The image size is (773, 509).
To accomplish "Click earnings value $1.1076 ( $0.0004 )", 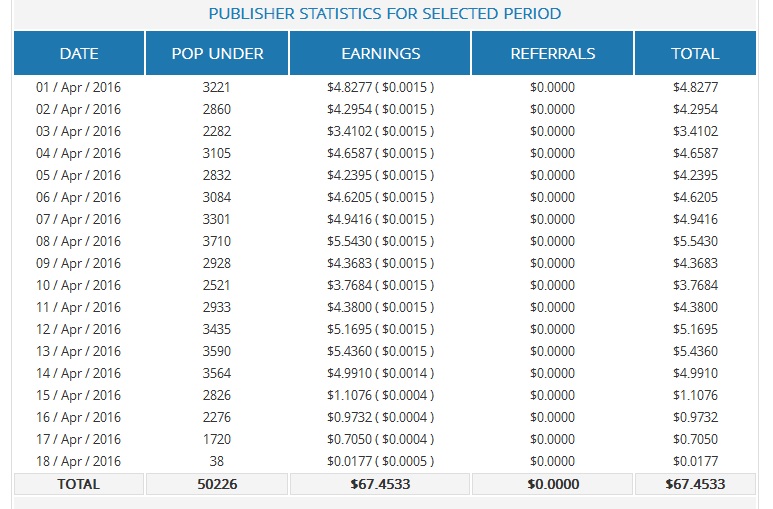I will 380,395.
